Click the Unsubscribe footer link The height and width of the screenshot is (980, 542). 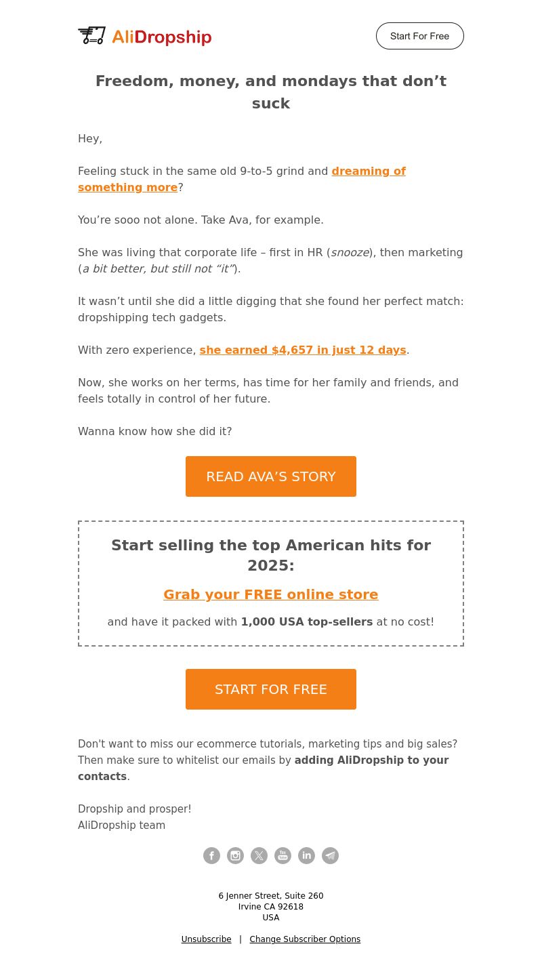206,939
